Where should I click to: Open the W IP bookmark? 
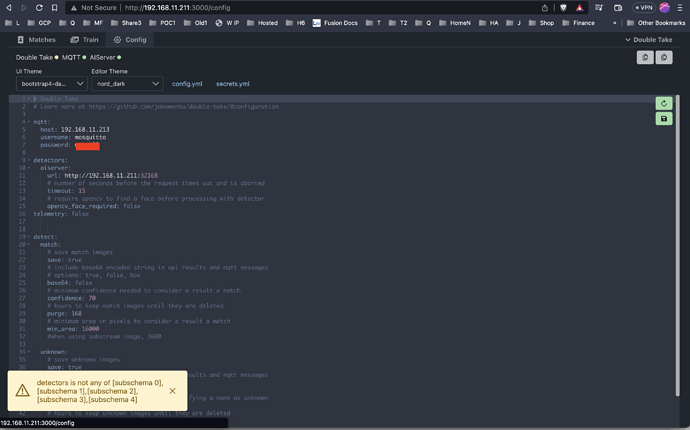227,23
